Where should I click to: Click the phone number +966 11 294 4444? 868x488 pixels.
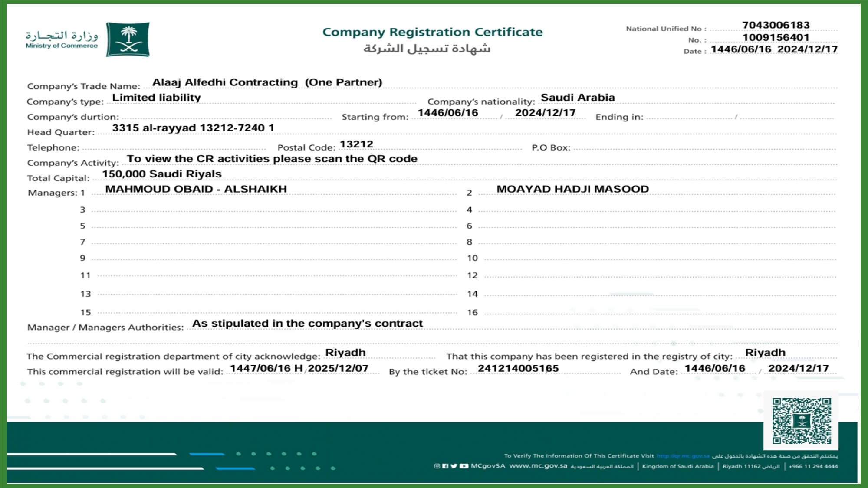(x=813, y=466)
